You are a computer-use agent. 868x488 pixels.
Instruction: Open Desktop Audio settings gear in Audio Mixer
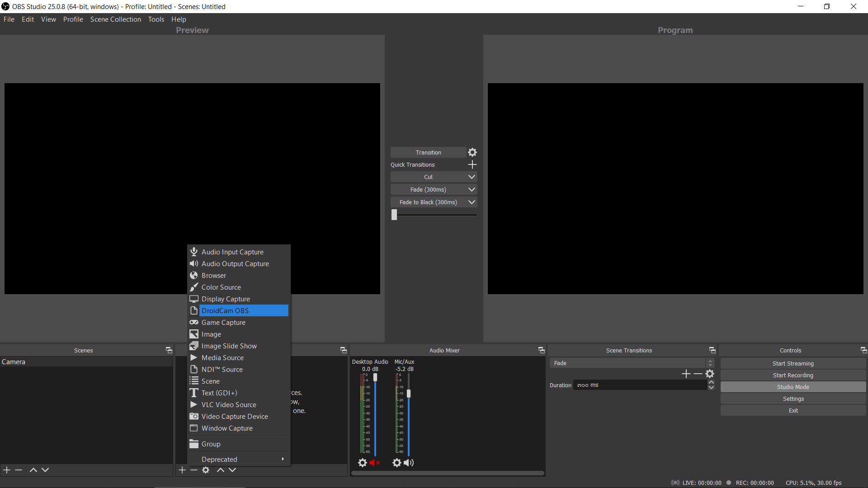[362, 462]
